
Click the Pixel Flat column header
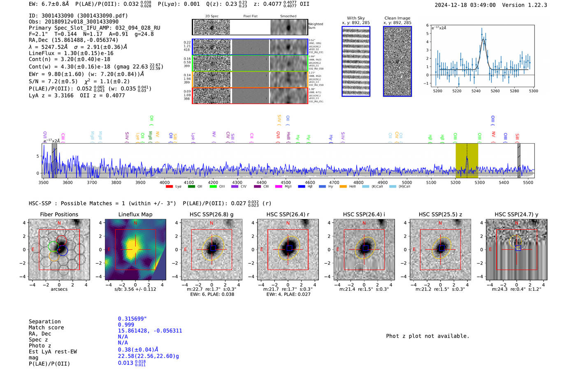click(x=250, y=16)
